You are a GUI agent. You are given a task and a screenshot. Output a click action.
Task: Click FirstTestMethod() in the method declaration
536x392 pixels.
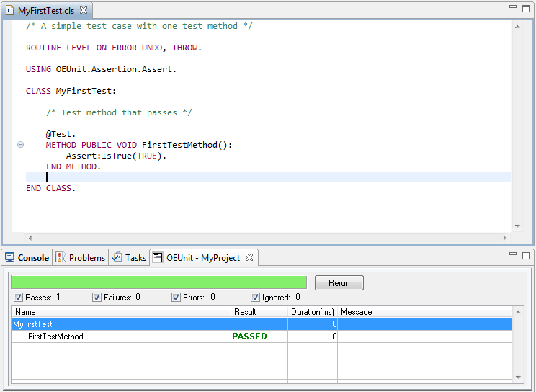tap(184, 145)
